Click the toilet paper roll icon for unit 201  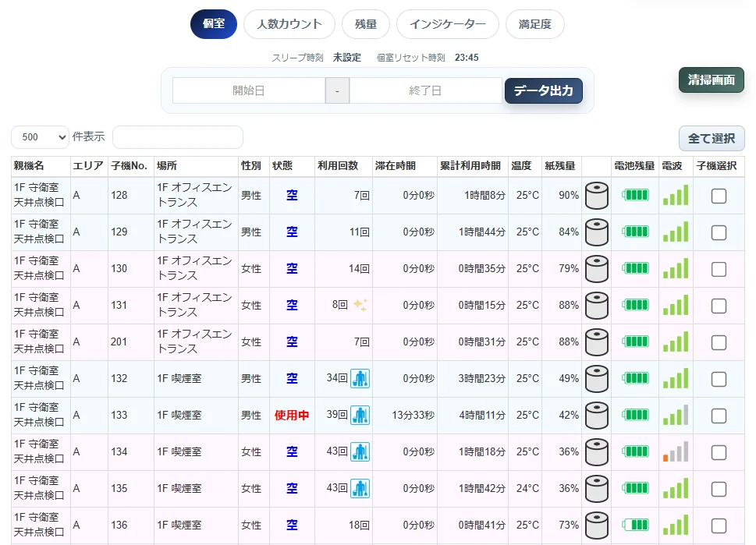point(596,342)
